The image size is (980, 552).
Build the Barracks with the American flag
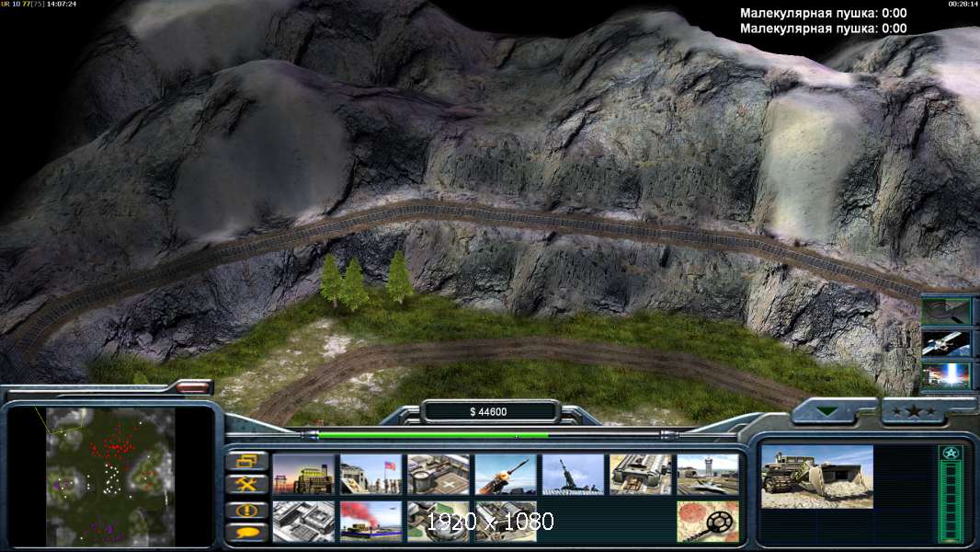(x=370, y=475)
